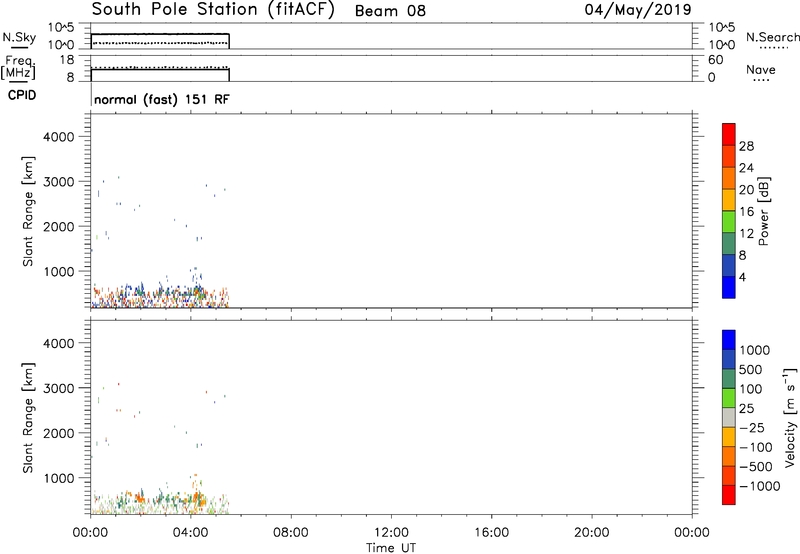The image size is (800, 554).
Task: Click the 'Velocity [m s⁻¹]' colorbar label
Action: point(790,417)
